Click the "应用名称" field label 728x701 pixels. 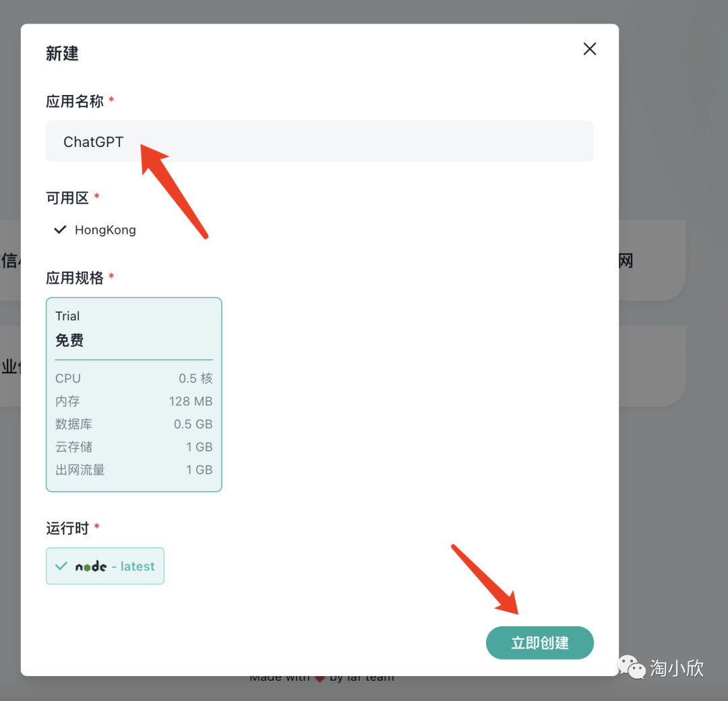tap(74, 101)
